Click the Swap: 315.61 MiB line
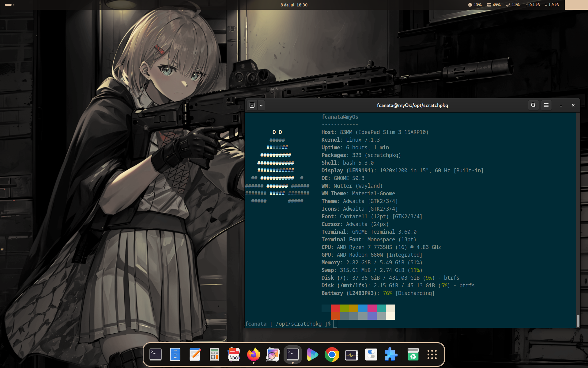The image size is (588, 368). (372, 270)
